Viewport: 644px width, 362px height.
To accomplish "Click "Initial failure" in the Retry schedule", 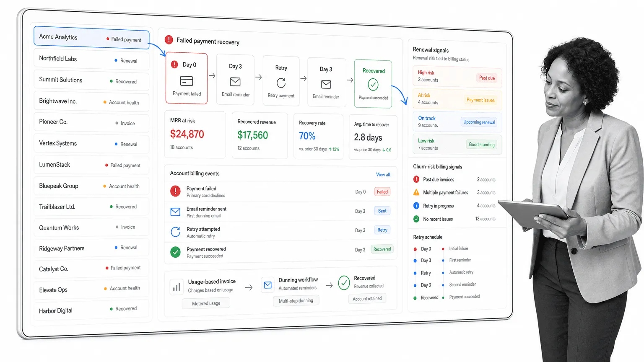I will (x=458, y=248).
